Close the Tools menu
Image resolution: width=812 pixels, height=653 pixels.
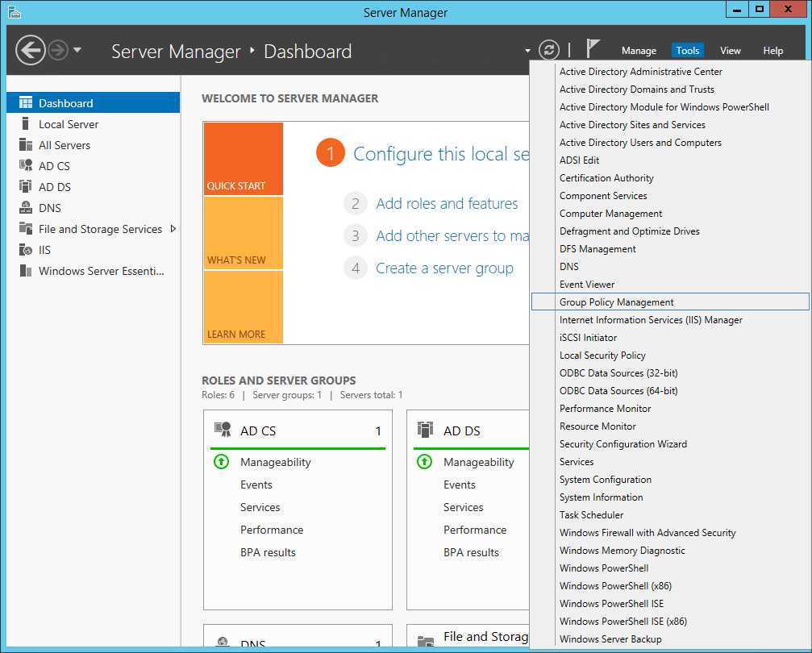688,51
